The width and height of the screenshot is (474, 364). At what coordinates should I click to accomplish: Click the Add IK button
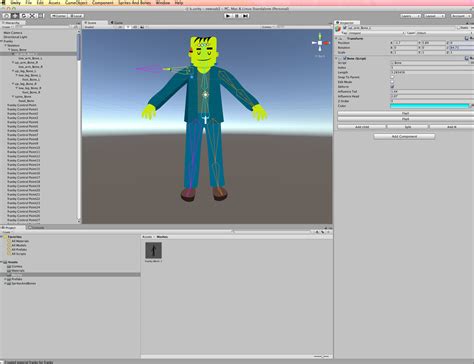pyautogui.click(x=451, y=127)
